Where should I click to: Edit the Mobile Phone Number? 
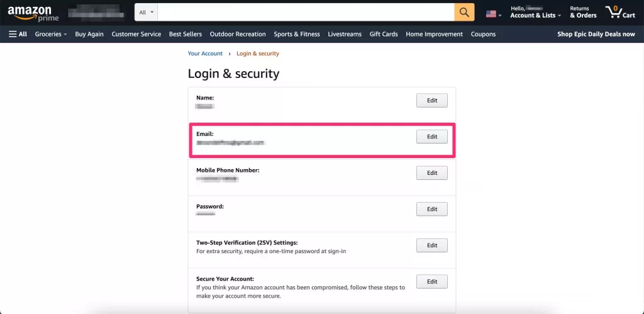coord(432,173)
